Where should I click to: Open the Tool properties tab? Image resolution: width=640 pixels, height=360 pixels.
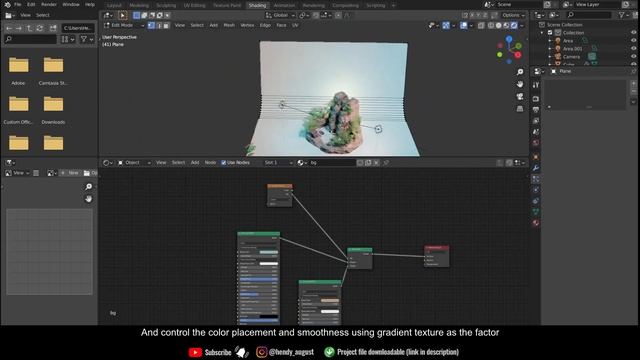click(x=536, y=85)
